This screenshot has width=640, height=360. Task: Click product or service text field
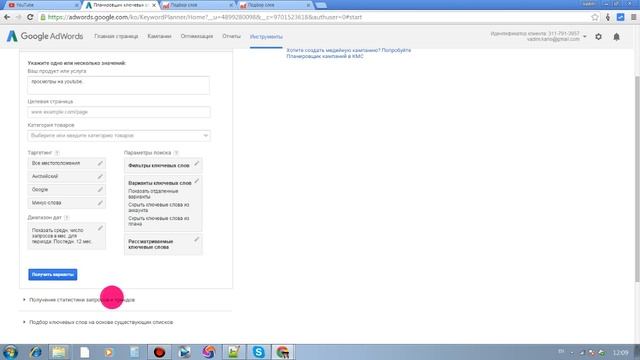[x=119, y=85]
